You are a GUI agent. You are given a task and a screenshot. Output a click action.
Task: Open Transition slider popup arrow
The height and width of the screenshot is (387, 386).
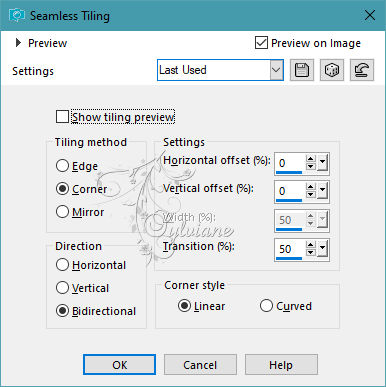(322, 249)
